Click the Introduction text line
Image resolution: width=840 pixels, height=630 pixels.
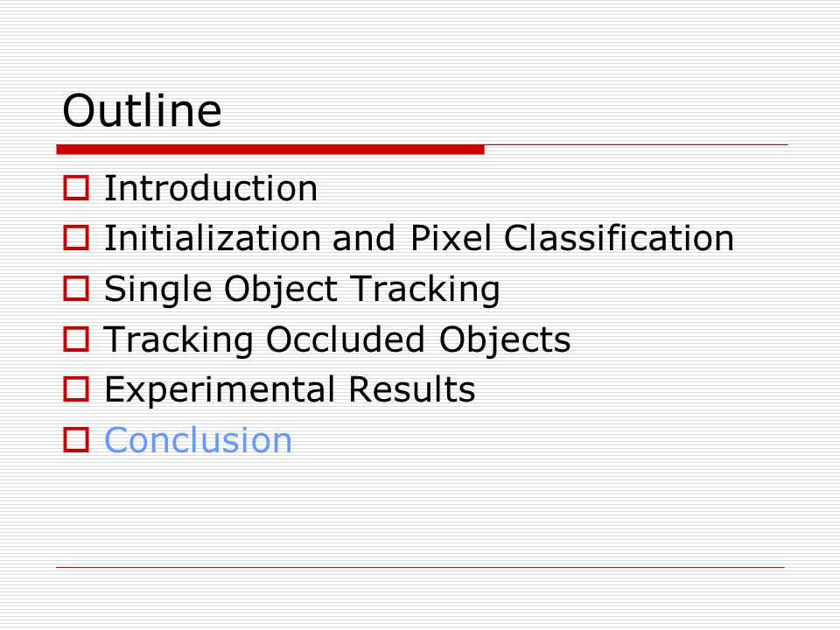point(211,188)
